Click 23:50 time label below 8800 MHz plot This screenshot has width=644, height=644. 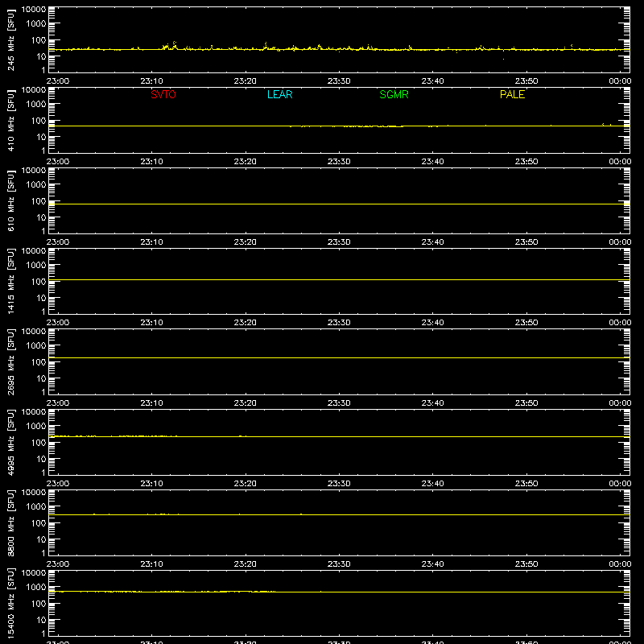click(526, 564)
